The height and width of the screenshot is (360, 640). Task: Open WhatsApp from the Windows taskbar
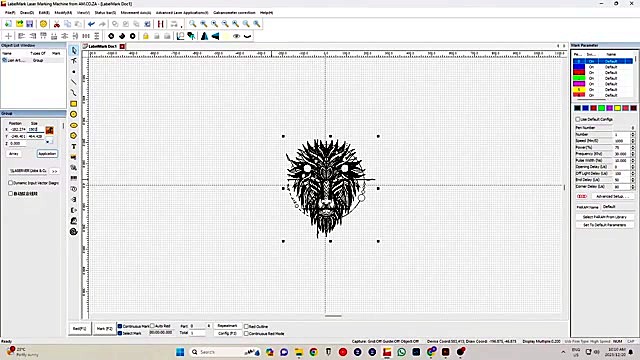(x=401, y=352)
